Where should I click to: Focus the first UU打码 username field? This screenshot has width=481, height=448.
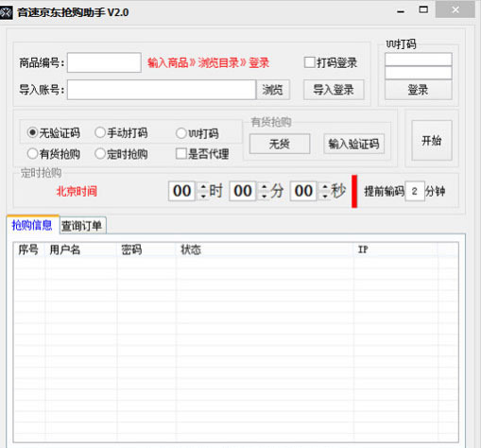(x=419, y=60)
